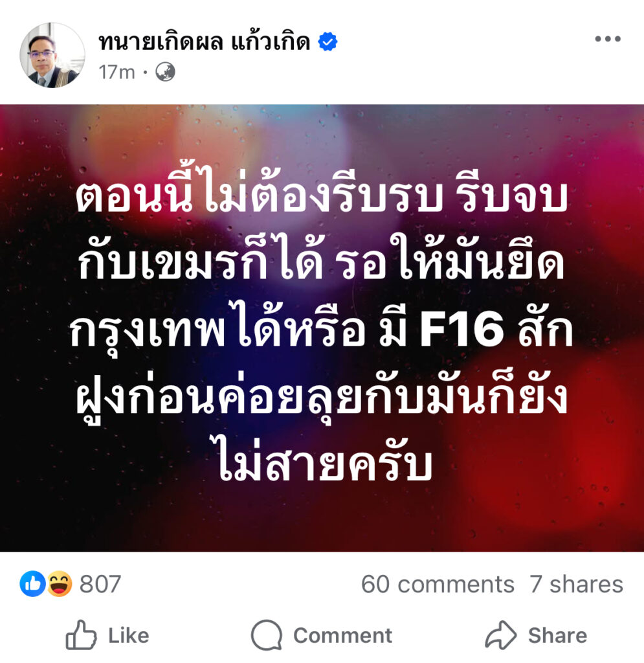Click the Share button label
The height and width of the screenshot is (663, 644).
click(557, 636)
